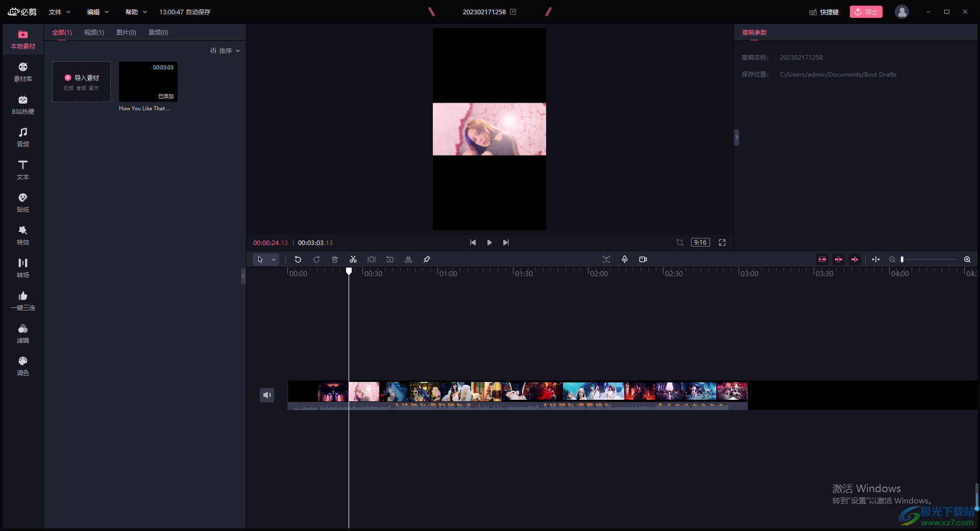The height and width of the screenshot is (531, 980).
Task: Click the 01:00 mark on timeline ruler
Action: 448,274
